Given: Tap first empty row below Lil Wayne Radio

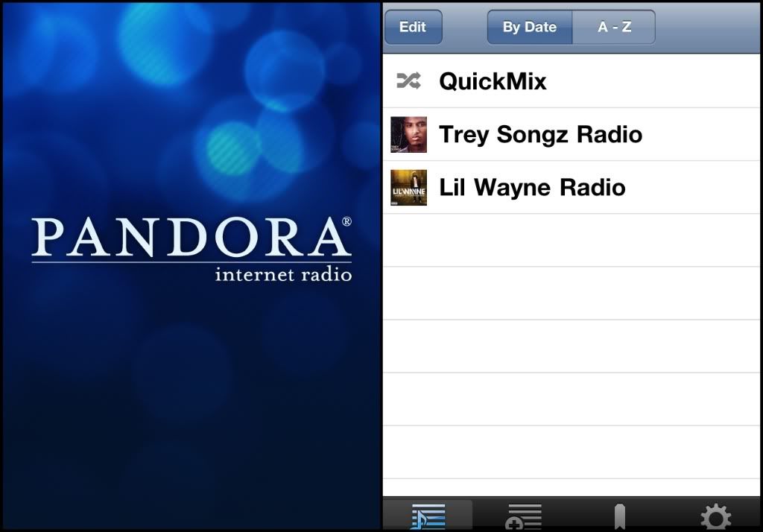Looking at the screenshot, I should pyautogui.click(x=572, y=241).
